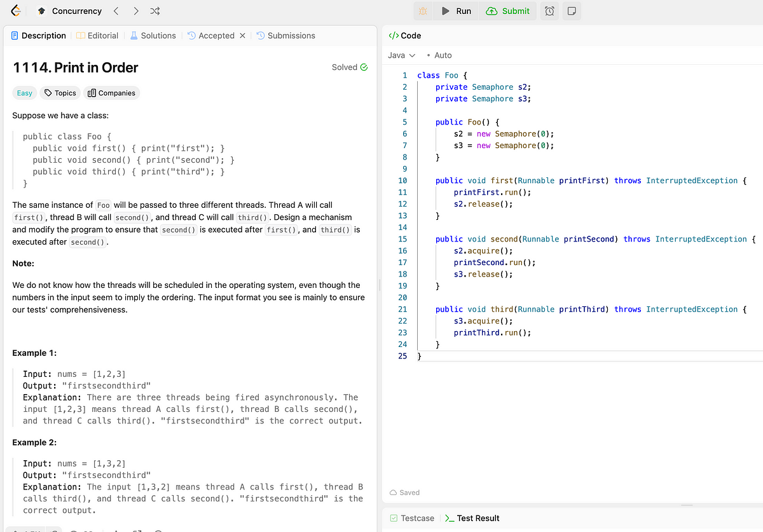The width and height of the screenshot is (763, 532).
Task: Open the timer alarm clock icon
Action: point(550,11)
